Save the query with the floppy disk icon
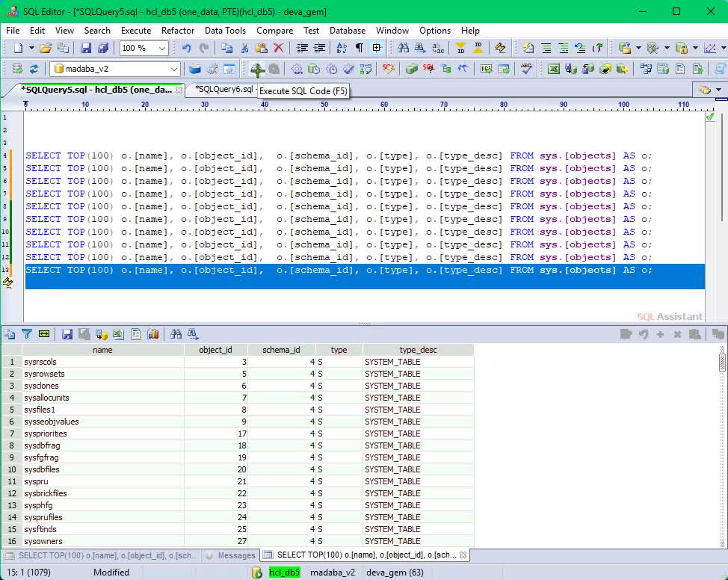This screenshot has width=728, height=580. 85,48
